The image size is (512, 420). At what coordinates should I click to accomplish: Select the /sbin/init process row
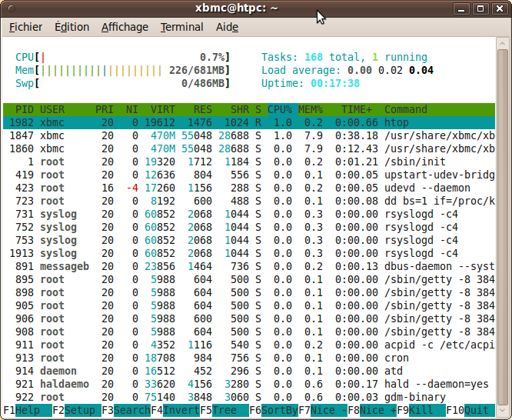click(249, 162)
